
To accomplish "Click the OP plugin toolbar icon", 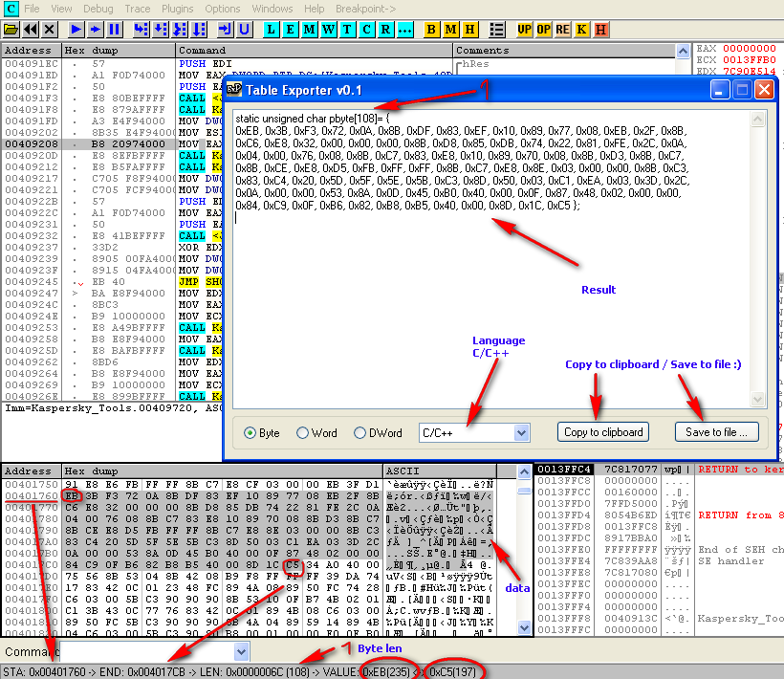I will click(x=543, y=30).
